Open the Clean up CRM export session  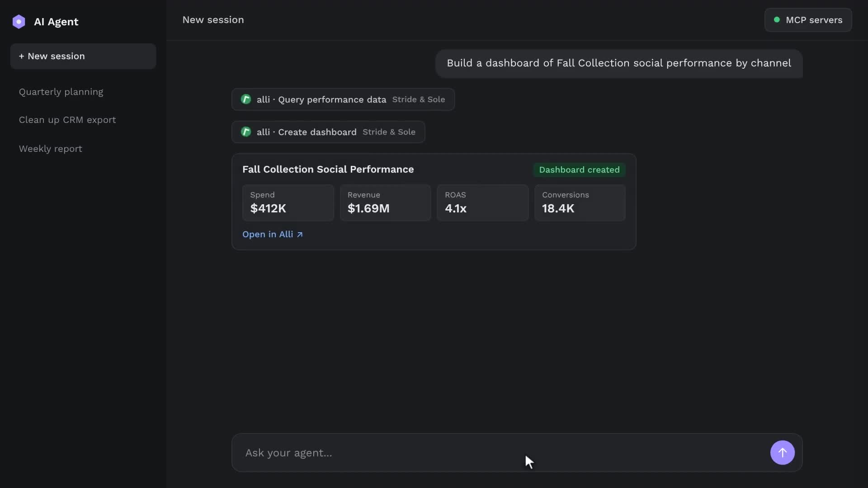tap(67, 120)
